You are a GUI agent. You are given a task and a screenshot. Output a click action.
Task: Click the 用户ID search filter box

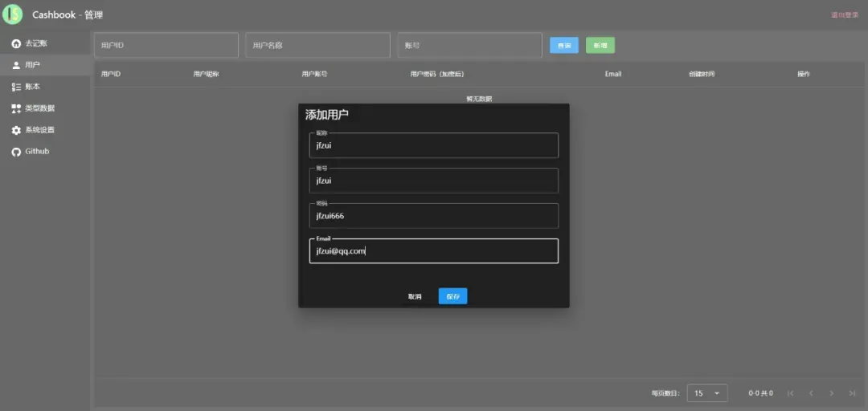166,46
